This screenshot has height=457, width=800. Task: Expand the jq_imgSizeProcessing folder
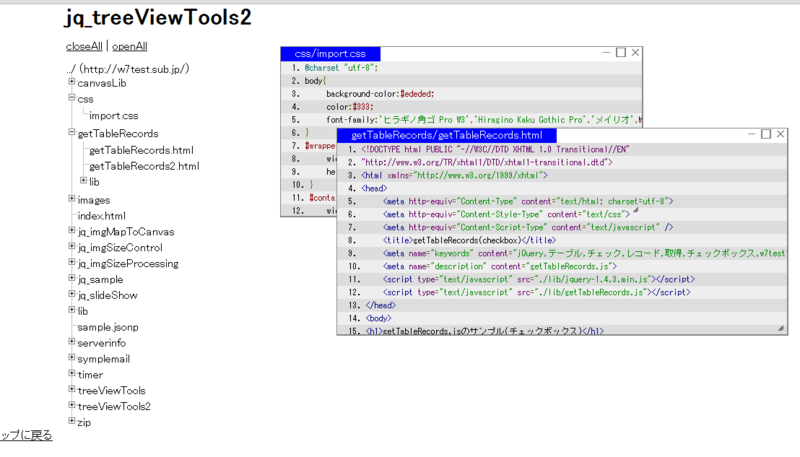71,262
